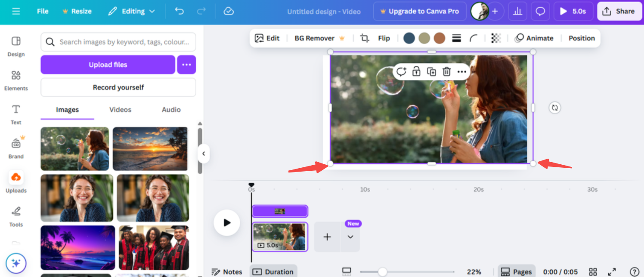Redo the last action
The width and height of the screenshot is (644, 277).
[201, 11]
